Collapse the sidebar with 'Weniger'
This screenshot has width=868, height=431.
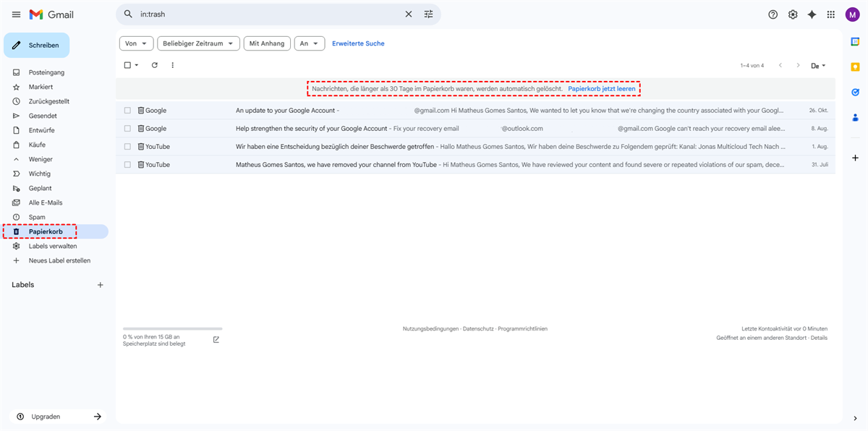[40, 159]
